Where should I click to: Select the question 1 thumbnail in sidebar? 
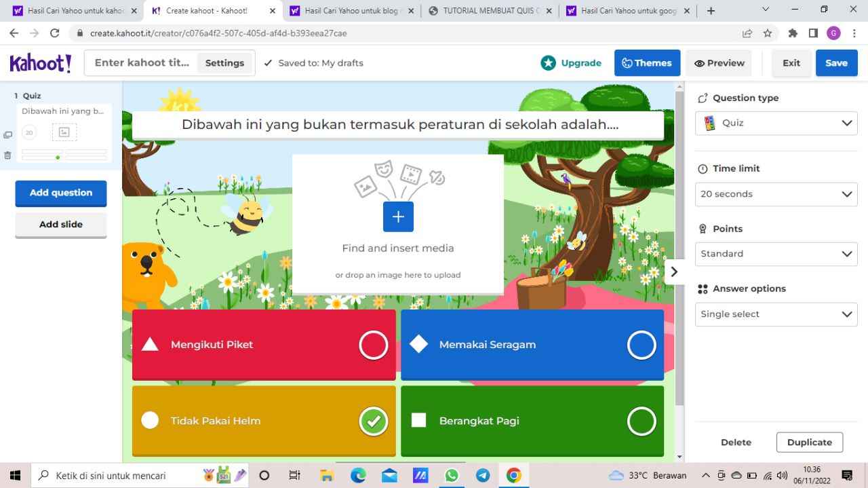click(x=64, y=132)
